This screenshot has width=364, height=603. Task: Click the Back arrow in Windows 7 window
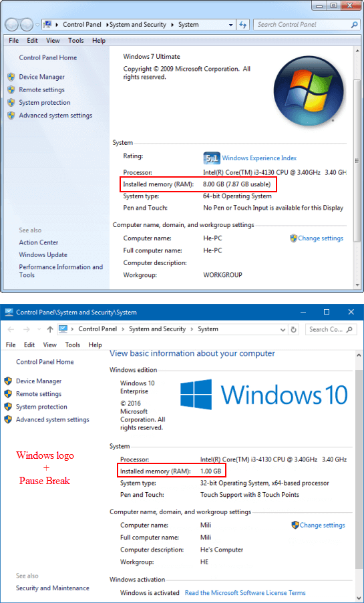point(12,25)
